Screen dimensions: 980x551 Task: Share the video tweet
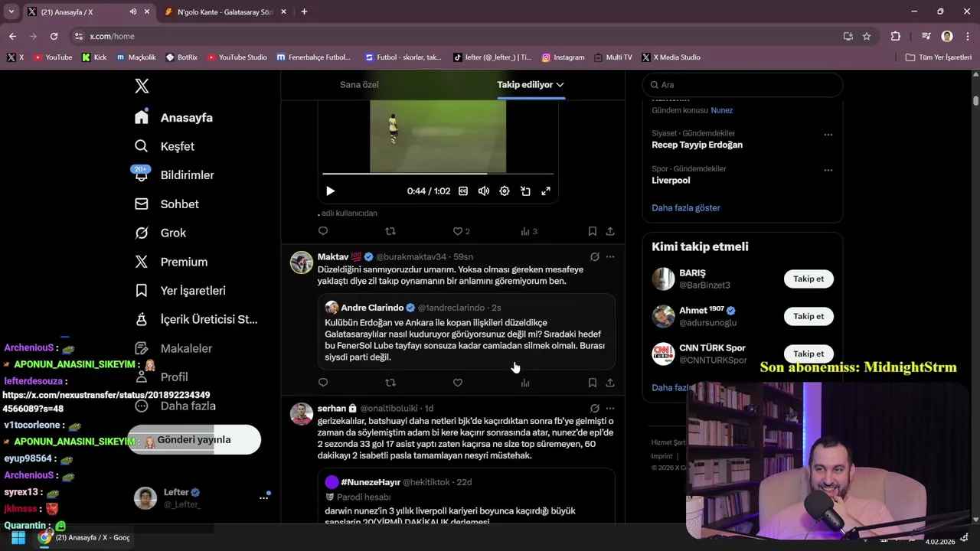tap(610, 231)
